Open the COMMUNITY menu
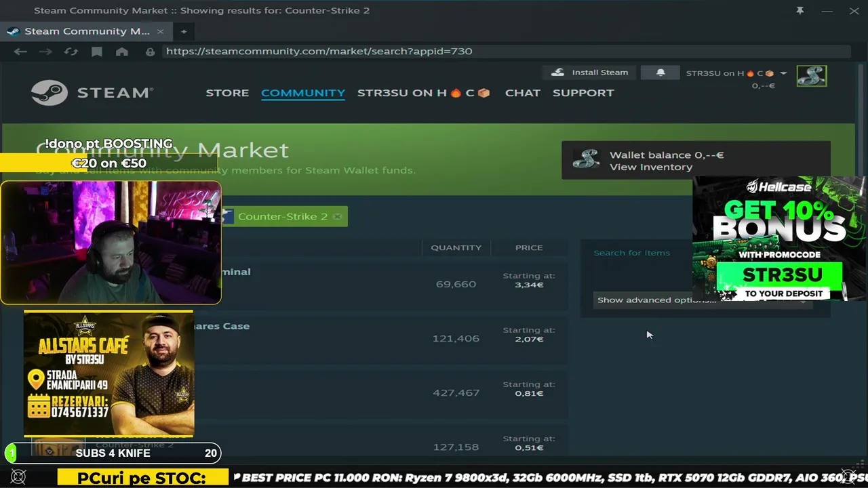Image resolution: width=868 pixels, height=488 pixels. (303, 93)
